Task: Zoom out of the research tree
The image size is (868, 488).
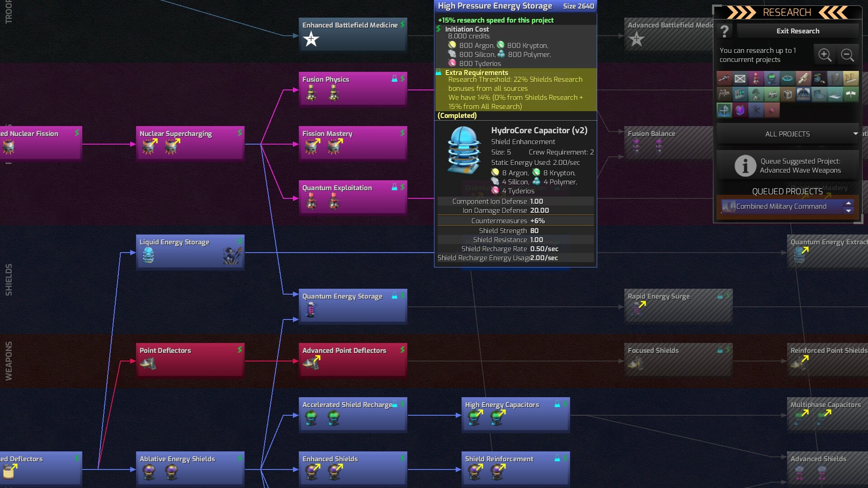Action: coord(848,55)
